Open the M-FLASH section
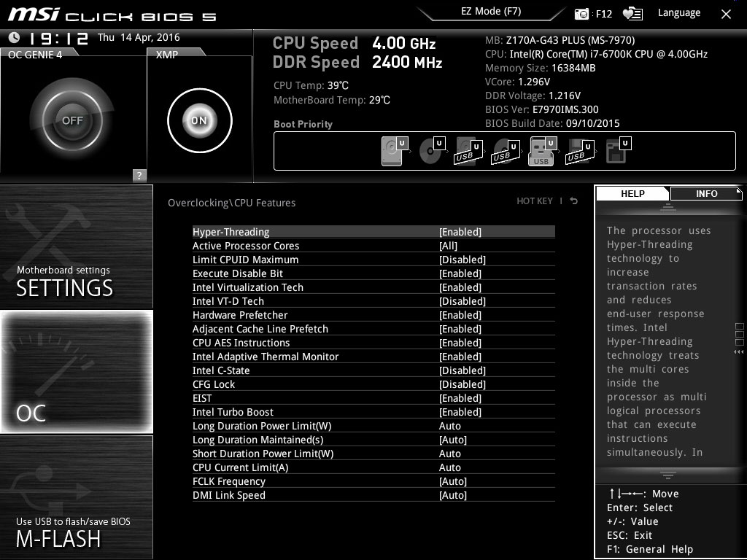 76,497
